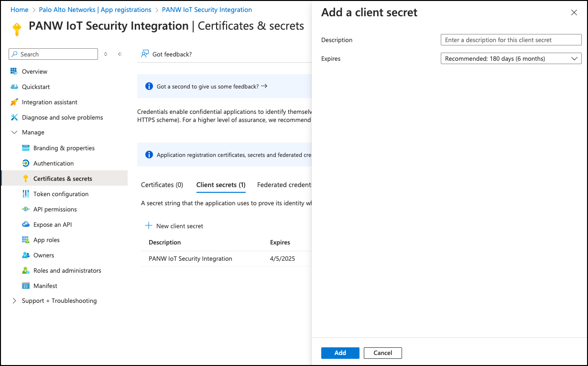Open the Overview grid icon
This screenshot has height=366, width=588.
pos(14,71)
